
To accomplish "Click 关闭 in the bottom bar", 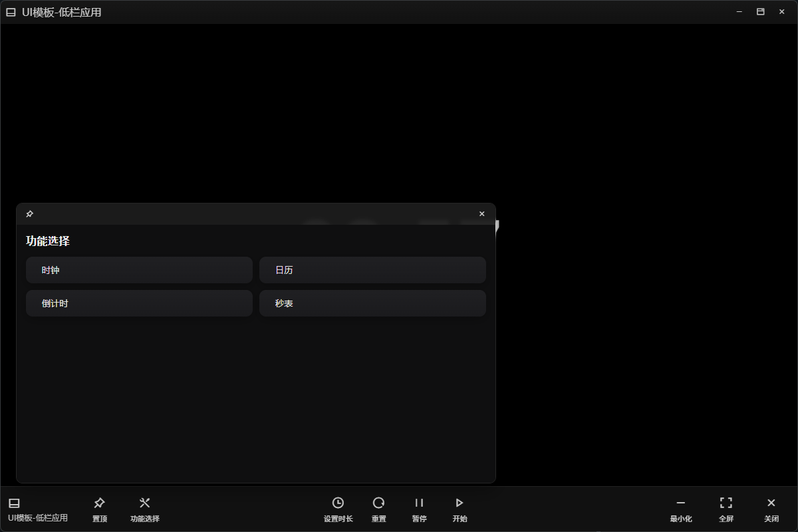I will click(x=771, y=503).
